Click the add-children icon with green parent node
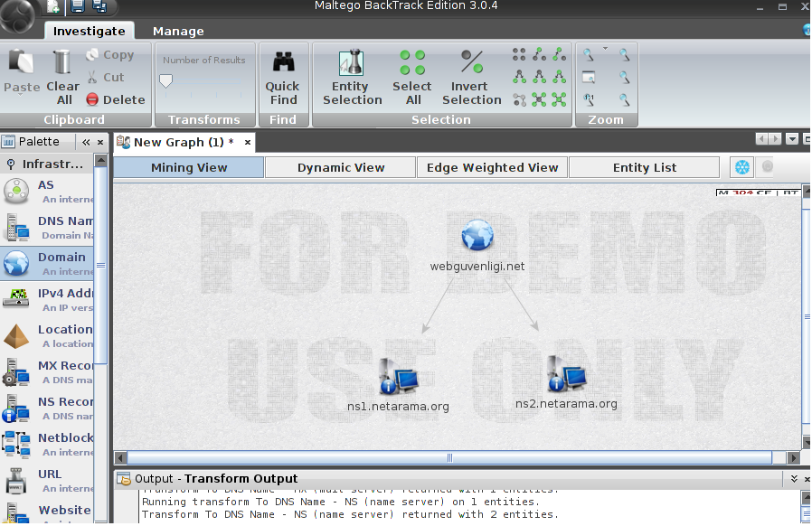 560,77
